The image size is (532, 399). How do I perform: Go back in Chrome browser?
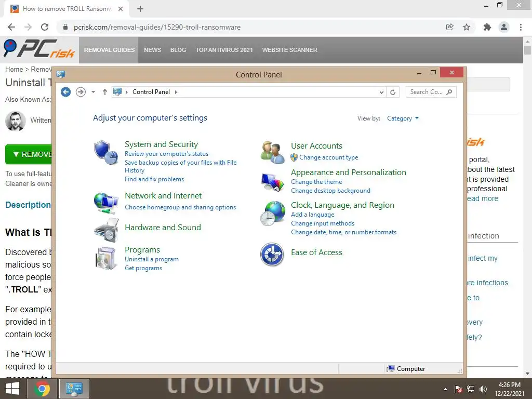tap(11, 27)
